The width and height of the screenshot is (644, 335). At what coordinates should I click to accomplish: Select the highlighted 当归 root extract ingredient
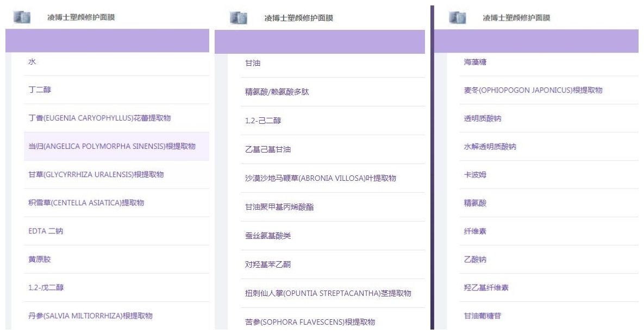tap(112, 147)
